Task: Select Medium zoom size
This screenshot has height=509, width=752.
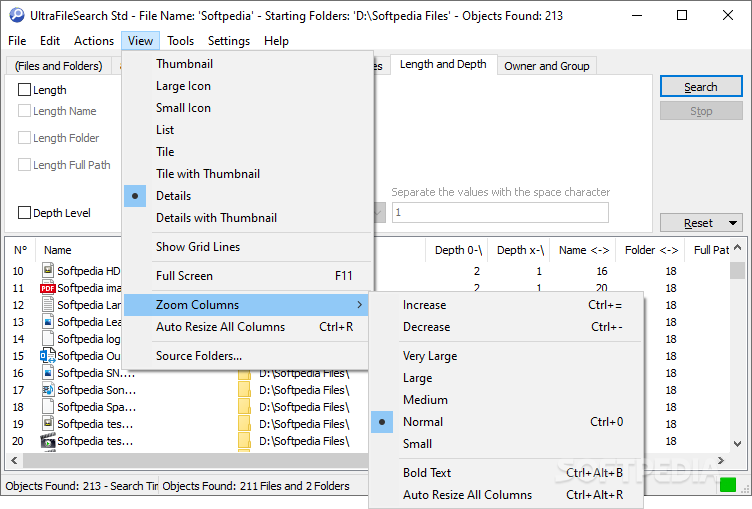Action: 506,400
